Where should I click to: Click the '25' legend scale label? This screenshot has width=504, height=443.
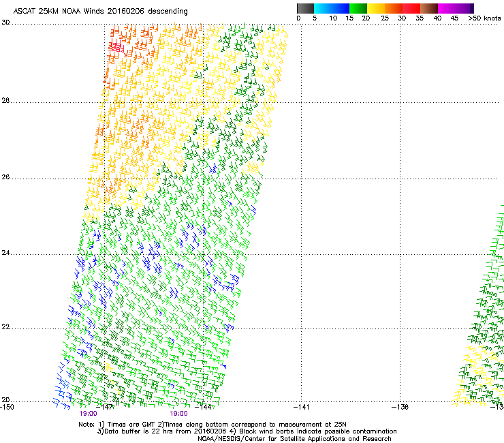tap(385, 18)
